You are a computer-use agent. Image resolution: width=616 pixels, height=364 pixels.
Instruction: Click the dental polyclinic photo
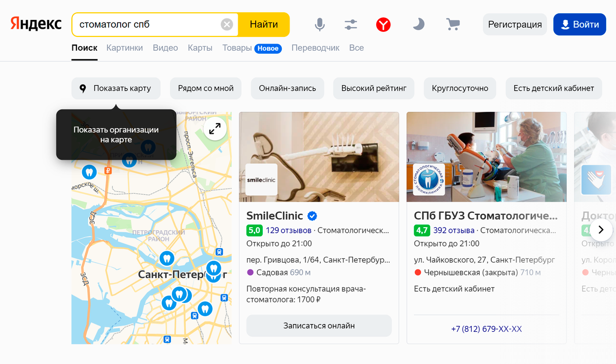487,157
